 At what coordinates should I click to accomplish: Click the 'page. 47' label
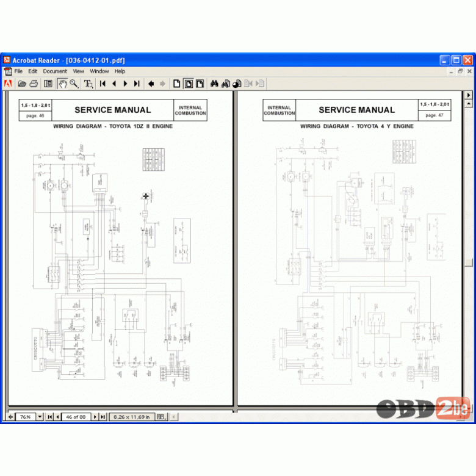click(x=435, y=115)
